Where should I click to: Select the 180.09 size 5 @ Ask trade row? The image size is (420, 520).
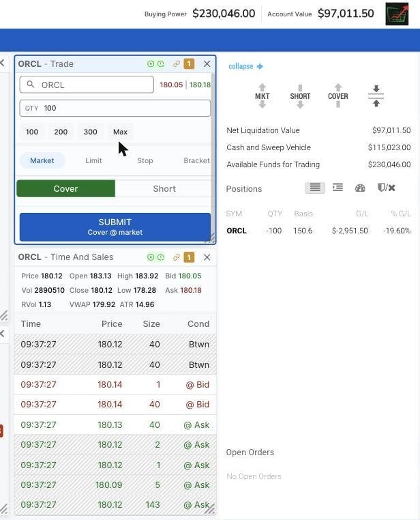pos(115,485)
